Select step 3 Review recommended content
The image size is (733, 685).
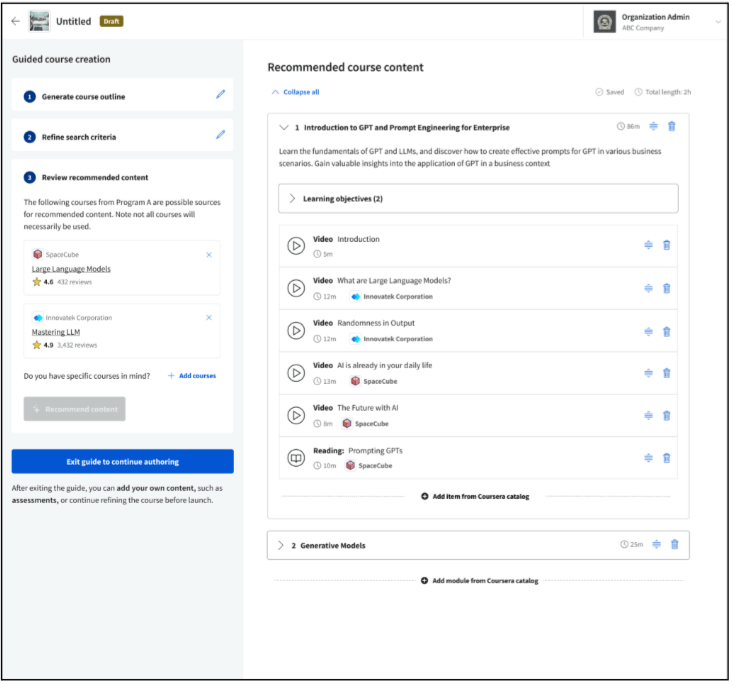coord(95,178)
